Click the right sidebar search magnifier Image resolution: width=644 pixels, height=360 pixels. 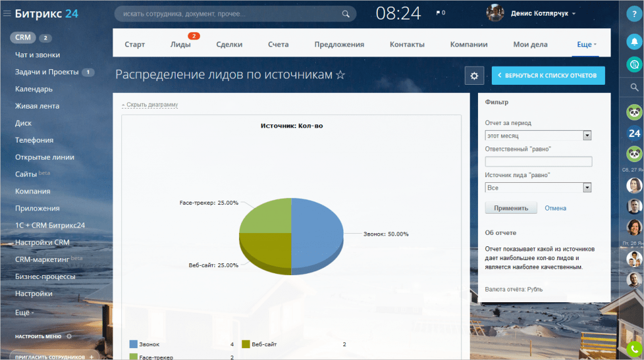point(634,87)
